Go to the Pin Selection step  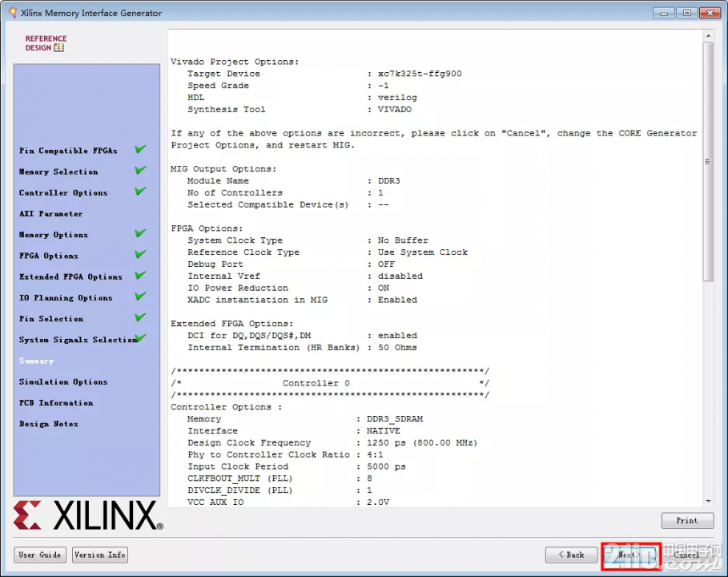point(51,319)
